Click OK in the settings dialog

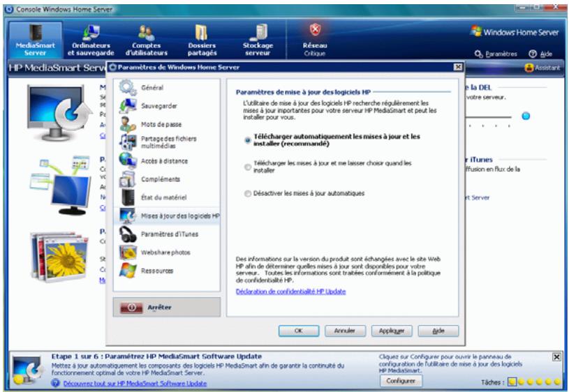click(x=299, y=331)
